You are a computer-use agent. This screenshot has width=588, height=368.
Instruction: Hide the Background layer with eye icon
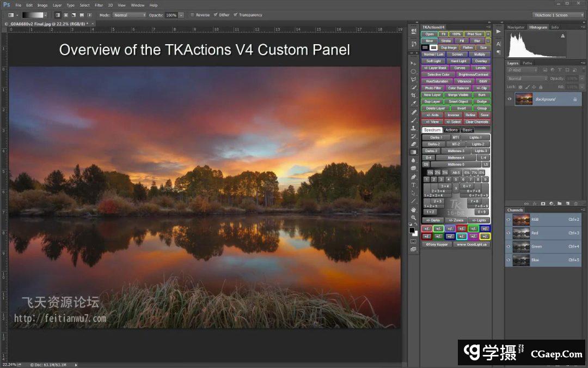pyautogui.click(x=510, y=99)
